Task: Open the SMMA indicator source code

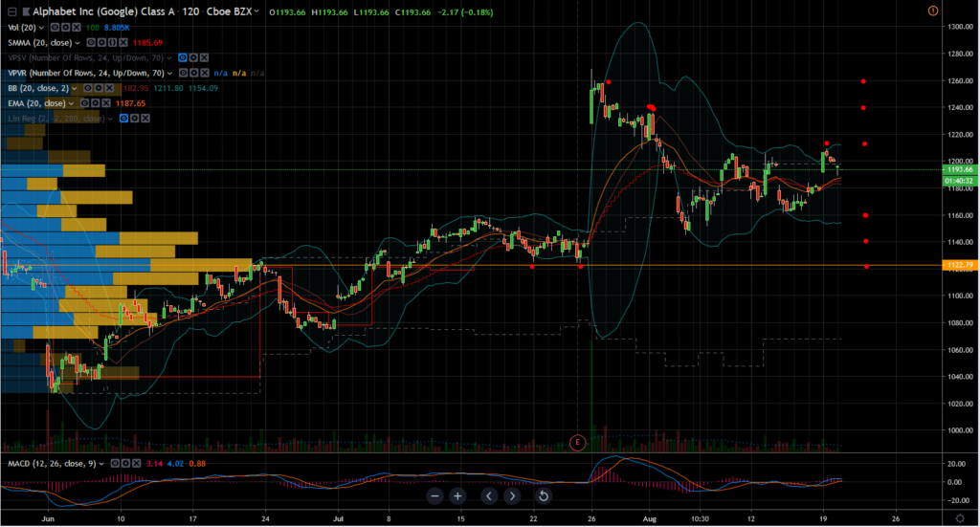Action: click(x=112, y=43)
